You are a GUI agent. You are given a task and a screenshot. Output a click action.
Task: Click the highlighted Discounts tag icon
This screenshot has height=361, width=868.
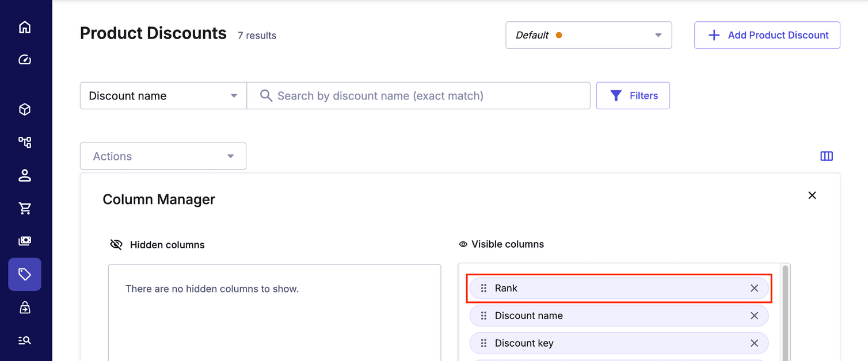[25, 274]
